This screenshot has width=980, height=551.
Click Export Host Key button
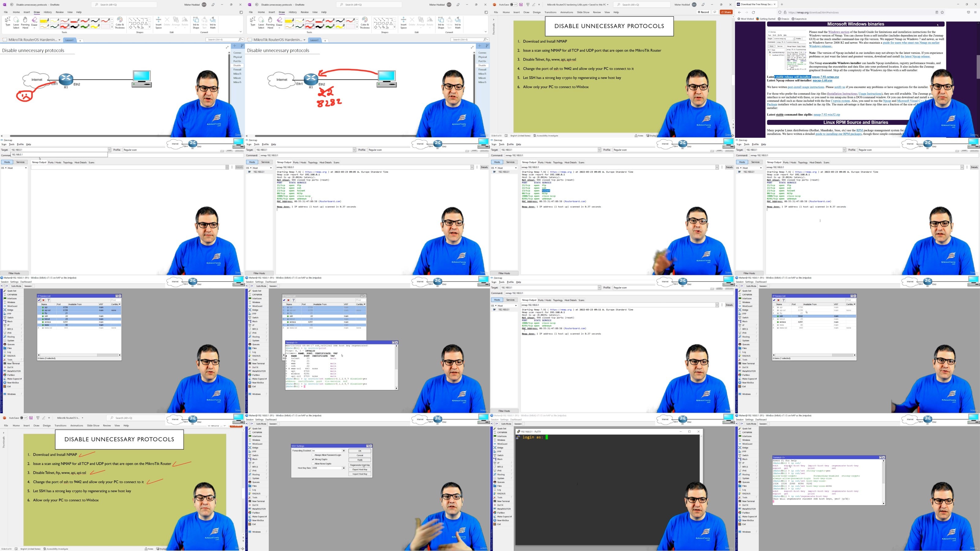(x=360, y=470)
